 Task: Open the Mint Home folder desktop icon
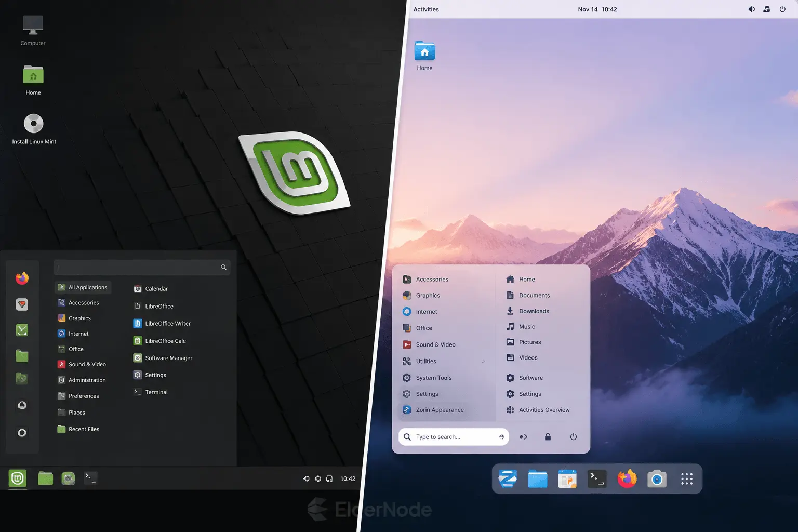(33, 79)
